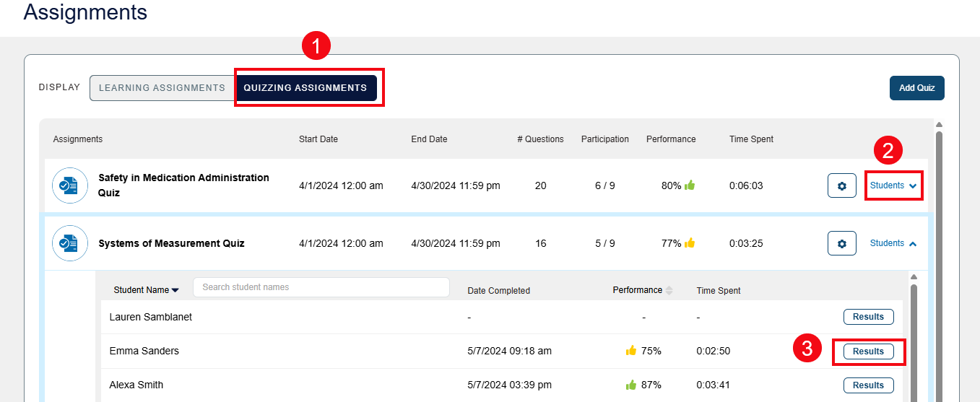Viewport: 980px width, 402px height.
Task: Click Alexa Smith's time spent 0:03:41
Action: point(713,385)
